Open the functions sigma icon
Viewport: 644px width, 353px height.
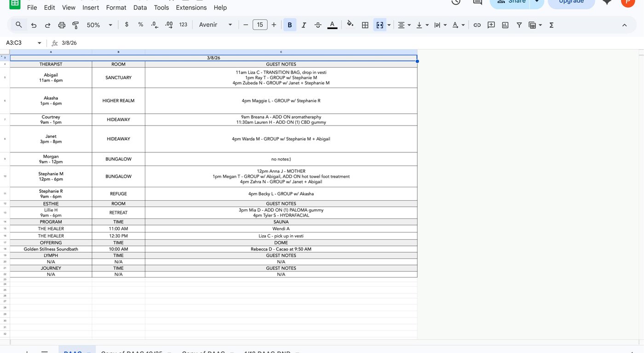[x=551, y=25]
